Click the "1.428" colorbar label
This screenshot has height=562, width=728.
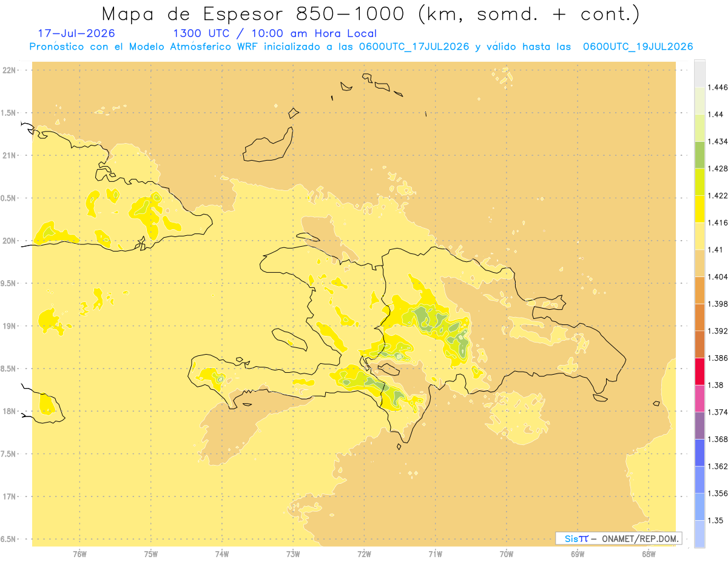click(718, 169)
